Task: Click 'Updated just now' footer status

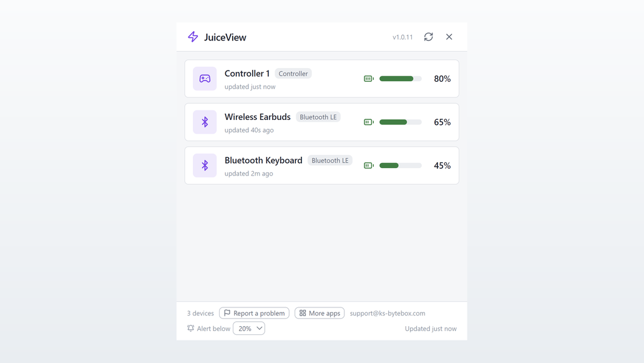Action: tap(431, 329)
